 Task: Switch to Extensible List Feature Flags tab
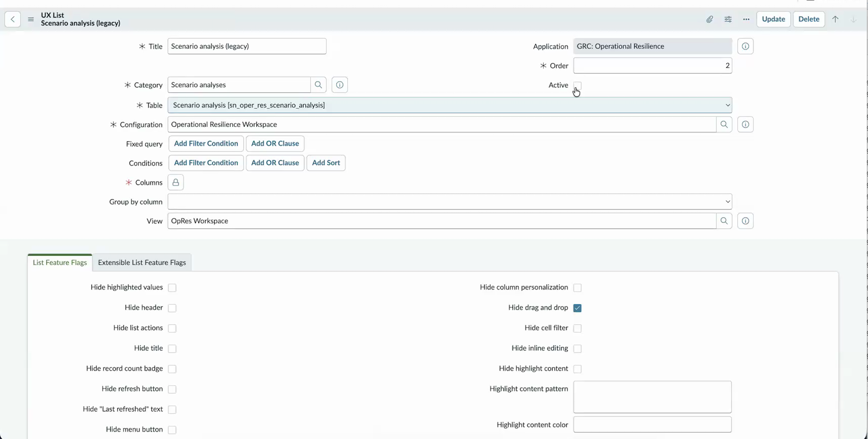(142, 262)
